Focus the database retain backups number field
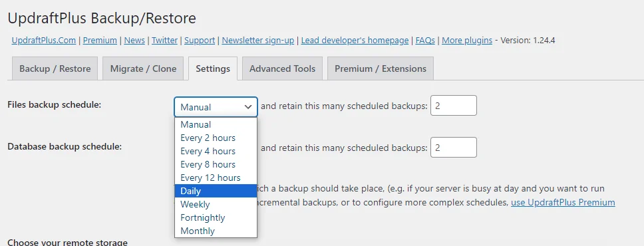 tap(454, 148)
